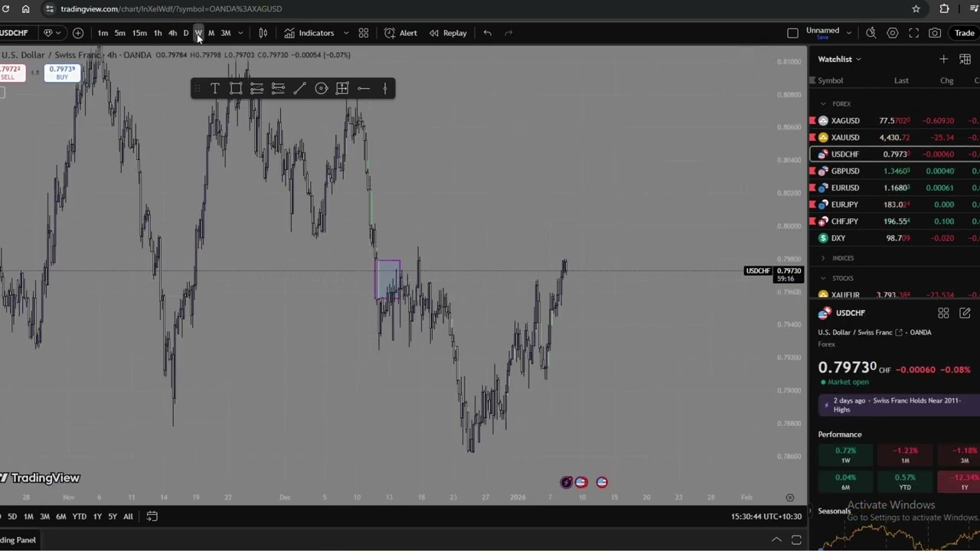
Task: Maximize the bottom trading panel
Action: [x=796, y=540]
